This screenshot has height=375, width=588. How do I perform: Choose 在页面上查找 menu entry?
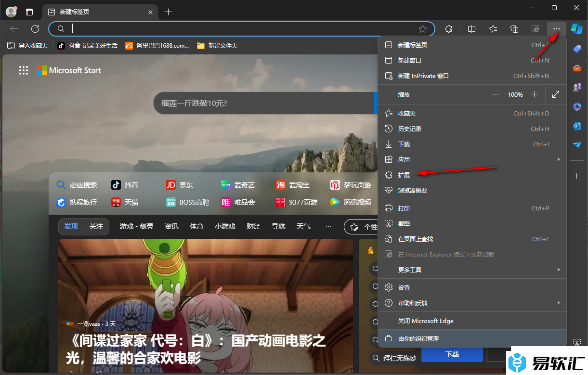(472, 239)
